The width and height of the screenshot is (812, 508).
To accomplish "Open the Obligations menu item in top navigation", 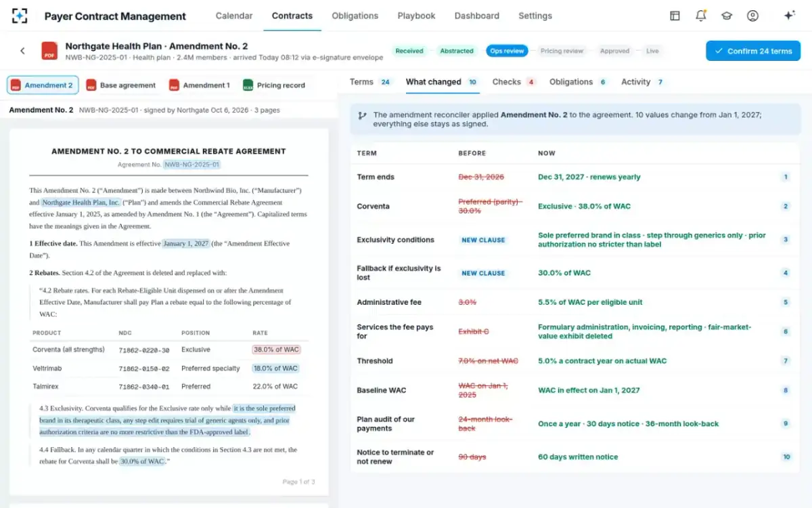I will [x=355, y=16].
